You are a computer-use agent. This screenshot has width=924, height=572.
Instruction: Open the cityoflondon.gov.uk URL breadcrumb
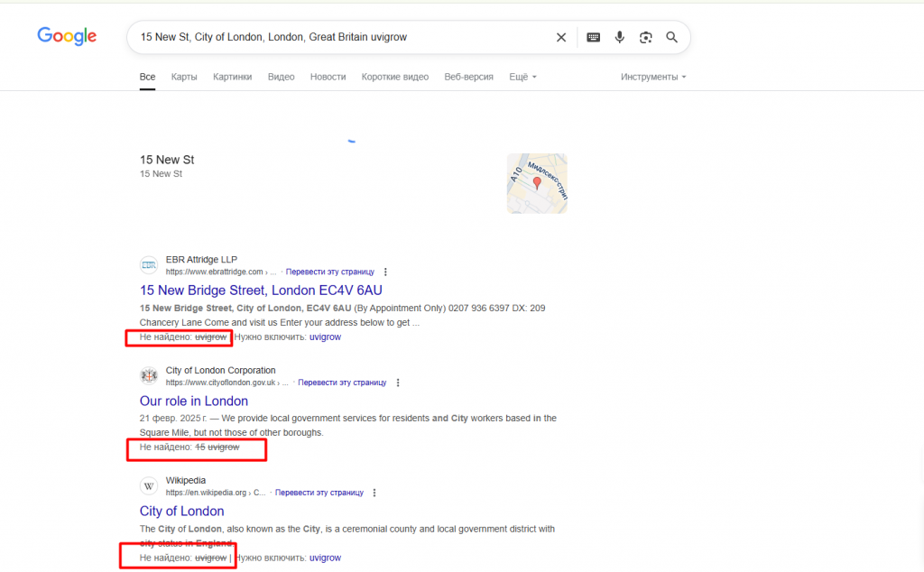pyautogui.click(x=226, y=383)
